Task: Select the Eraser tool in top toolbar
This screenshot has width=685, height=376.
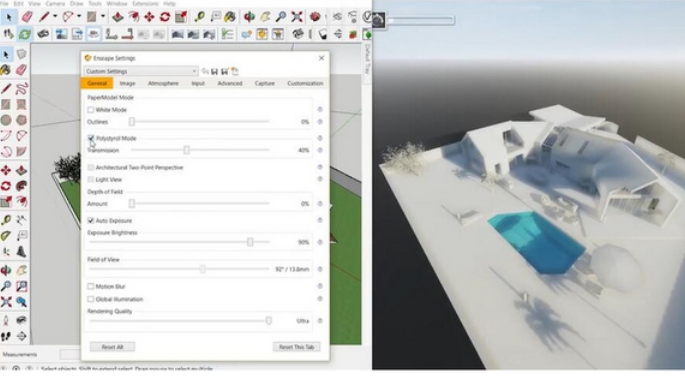Action: click(27, 17)
